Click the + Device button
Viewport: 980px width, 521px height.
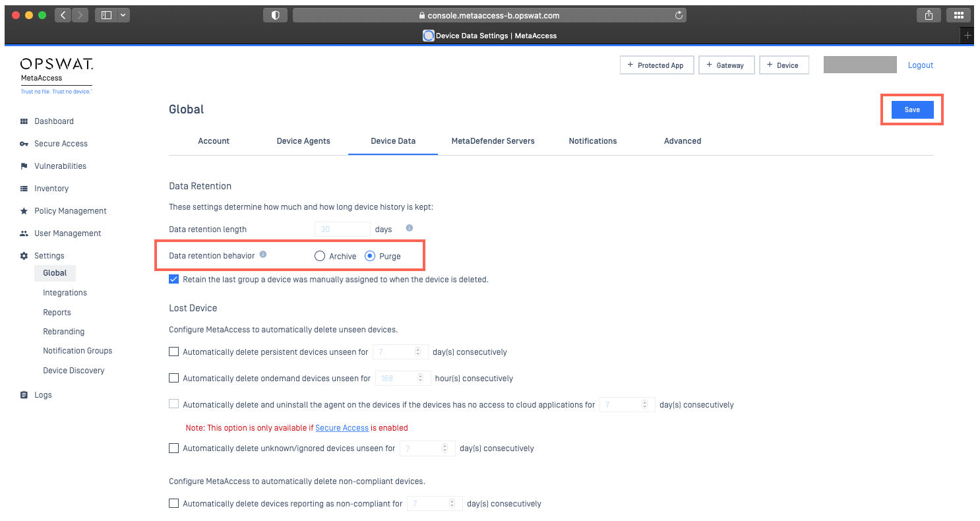(784, 65)
